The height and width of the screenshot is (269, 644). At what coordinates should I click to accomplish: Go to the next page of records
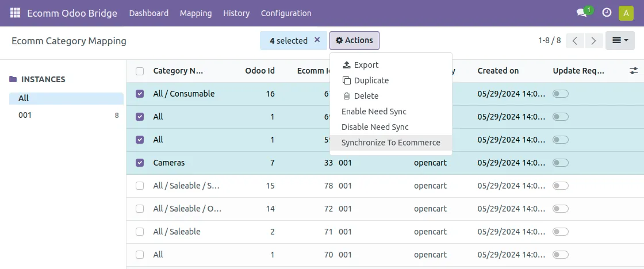pyautogui.click(x=594, y=40)
